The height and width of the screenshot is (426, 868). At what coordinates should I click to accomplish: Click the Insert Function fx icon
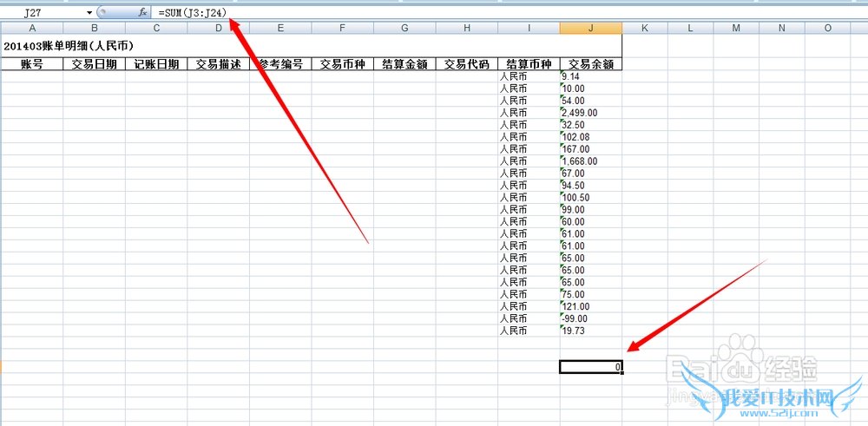click(x=143, y=12)
